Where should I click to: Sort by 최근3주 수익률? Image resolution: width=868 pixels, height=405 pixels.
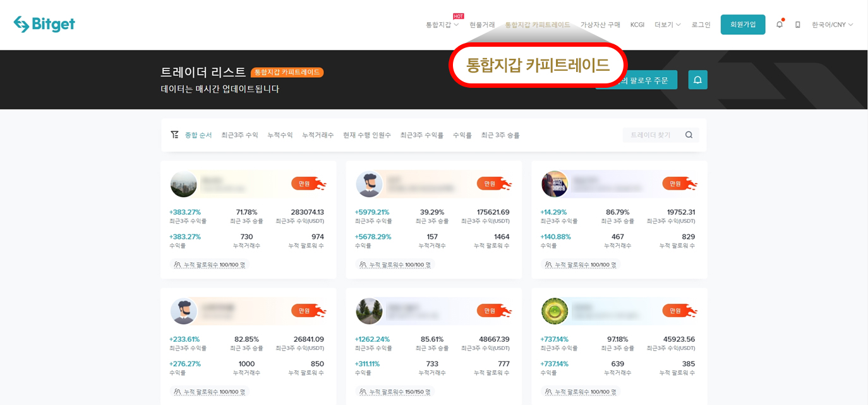coord(422,135)
